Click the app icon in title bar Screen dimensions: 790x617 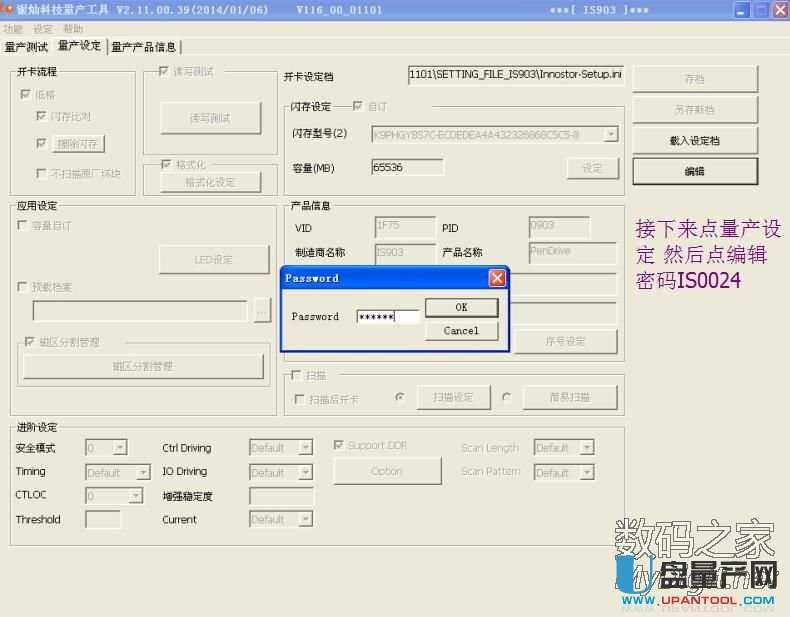tap(8, 10)
